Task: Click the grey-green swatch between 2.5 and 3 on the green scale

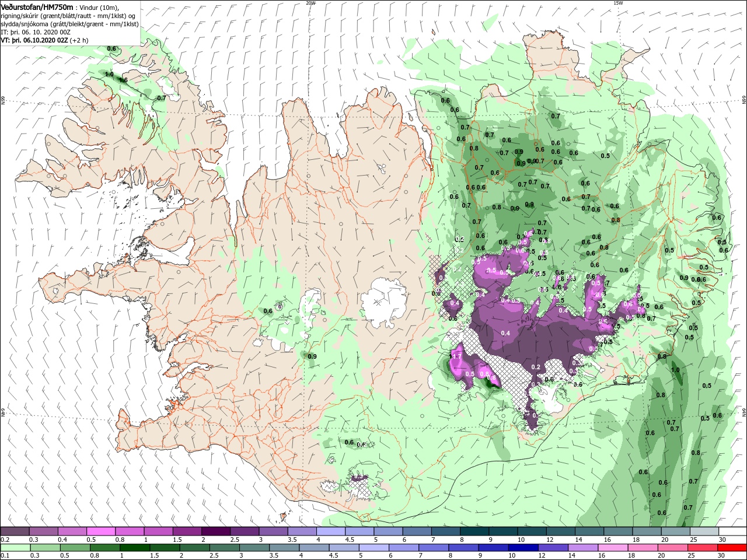Action: point(225,548)
